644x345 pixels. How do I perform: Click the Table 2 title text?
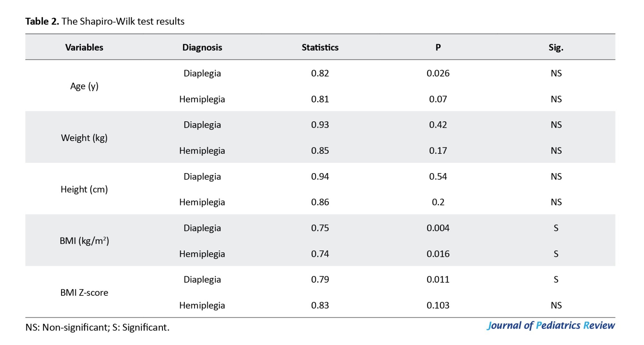[x=105, y=21]
